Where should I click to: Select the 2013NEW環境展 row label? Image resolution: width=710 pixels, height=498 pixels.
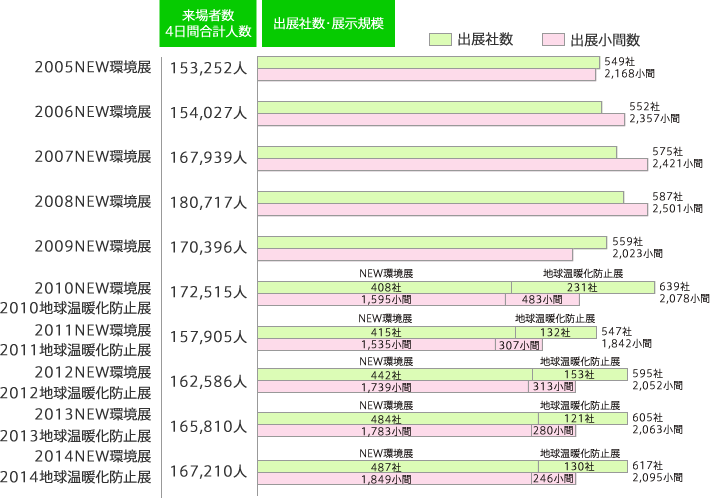click(x=93, y=414)
